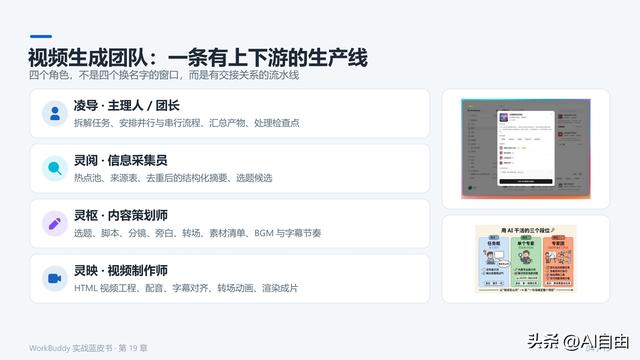Click the person icon beside 凌导 · 主理人

pyautogui.click(x=55, y=113)
